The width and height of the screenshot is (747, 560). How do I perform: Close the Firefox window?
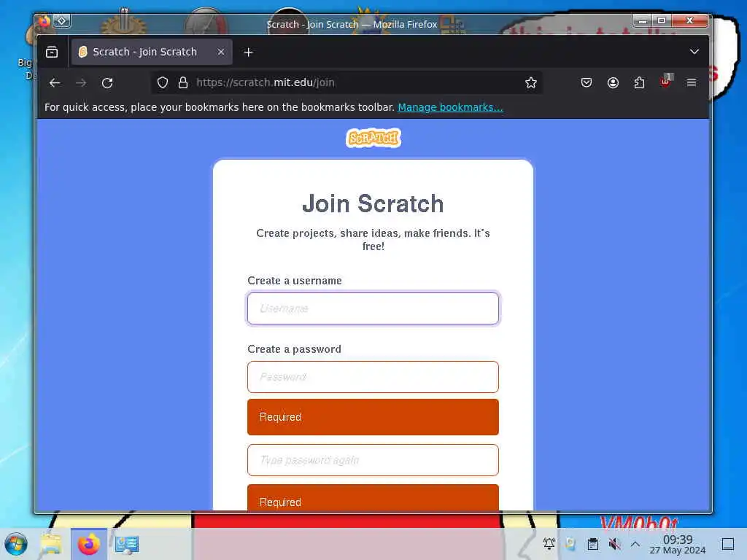690,20
